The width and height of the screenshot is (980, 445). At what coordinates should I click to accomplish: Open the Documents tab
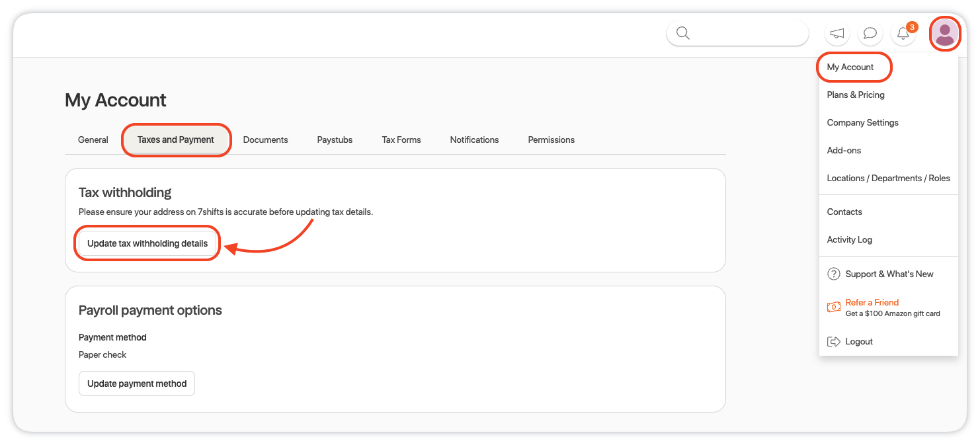(x=265, y=140)
